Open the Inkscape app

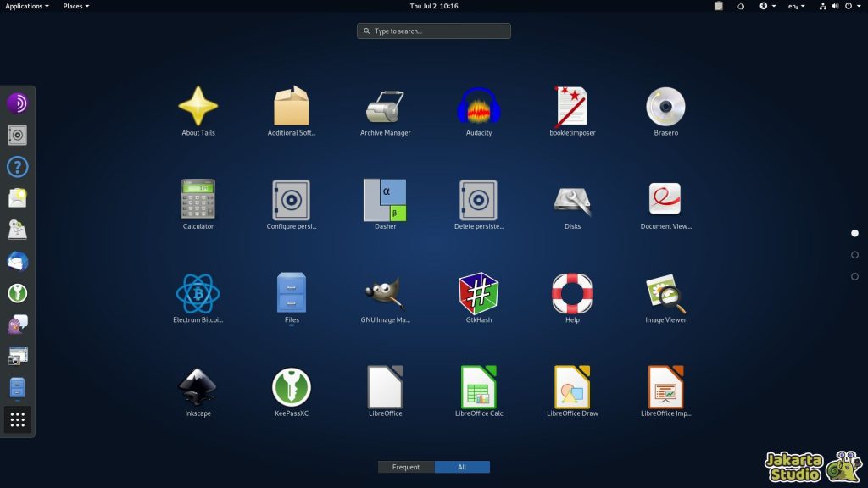click(x=198, y=387)
